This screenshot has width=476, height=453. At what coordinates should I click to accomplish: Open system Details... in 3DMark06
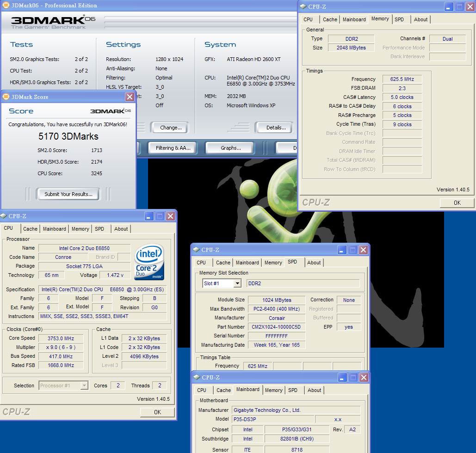[276, 128]
